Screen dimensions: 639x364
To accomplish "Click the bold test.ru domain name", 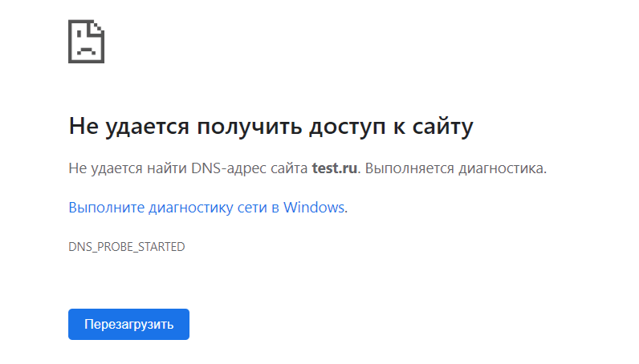I will click(335, 168).
